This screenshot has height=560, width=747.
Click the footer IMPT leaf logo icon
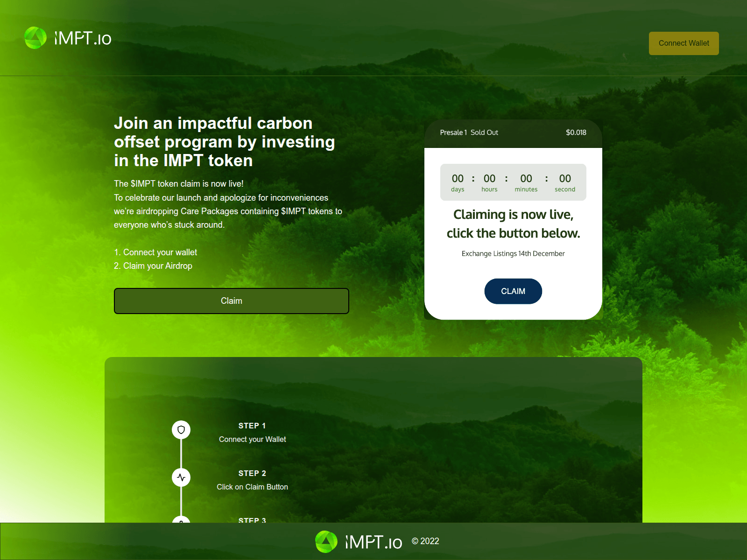tap(326, 542)
